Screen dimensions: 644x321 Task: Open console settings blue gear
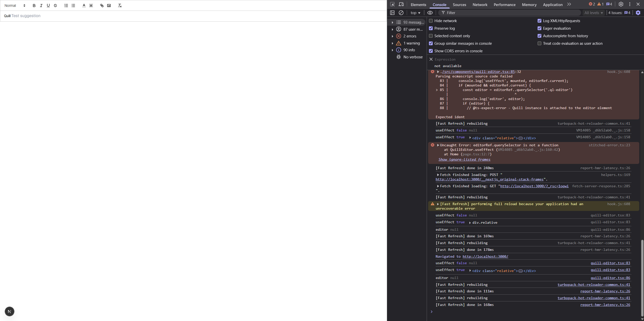pos(638,13)
